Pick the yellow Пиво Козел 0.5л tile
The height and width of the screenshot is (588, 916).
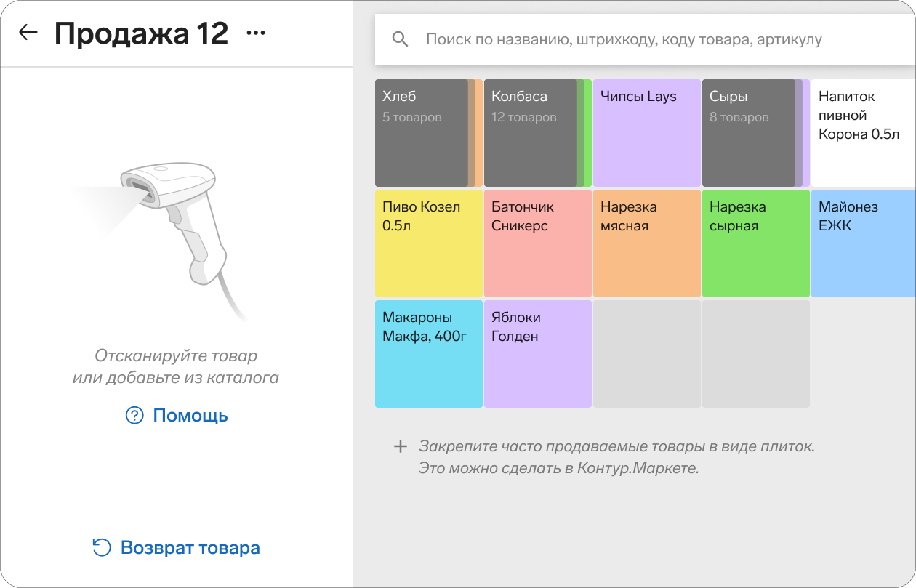428,243
